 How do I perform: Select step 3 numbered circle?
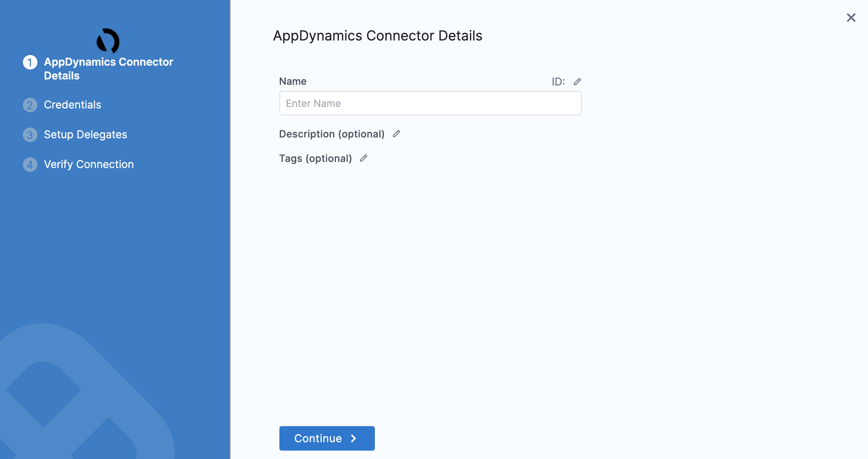pyautogui.click(x=30, y=135)
